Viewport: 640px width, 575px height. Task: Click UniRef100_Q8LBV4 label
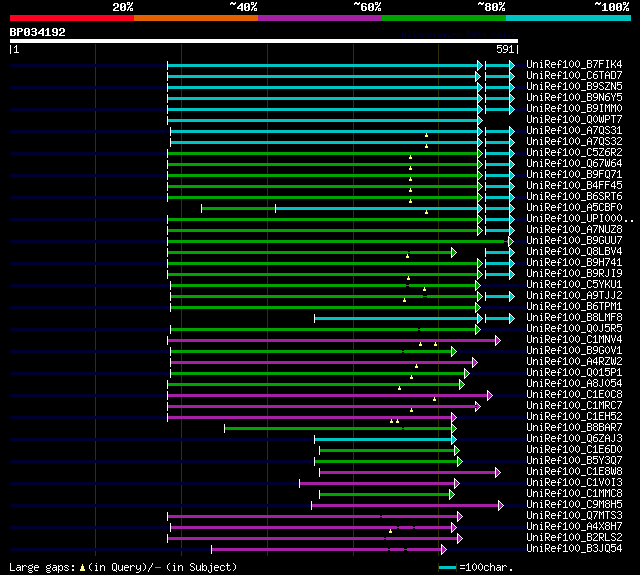pyautogui.click(x=574, y=252)
